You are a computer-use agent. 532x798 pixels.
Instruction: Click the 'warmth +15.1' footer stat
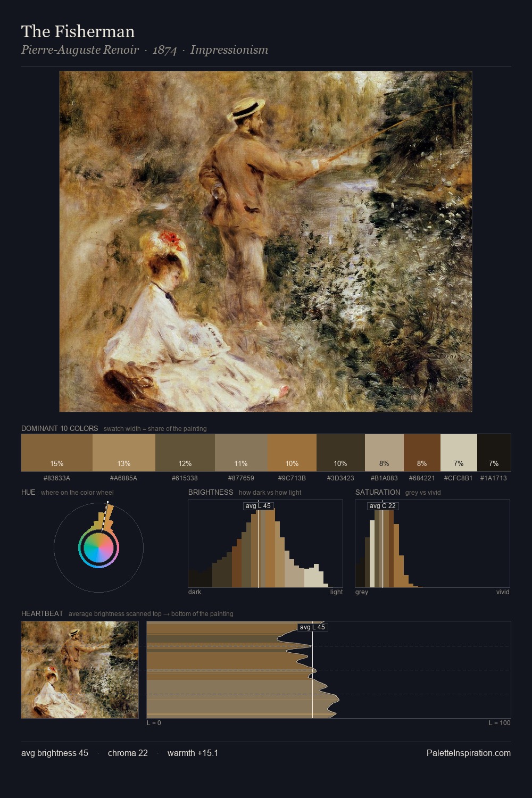tap(193, 753)
